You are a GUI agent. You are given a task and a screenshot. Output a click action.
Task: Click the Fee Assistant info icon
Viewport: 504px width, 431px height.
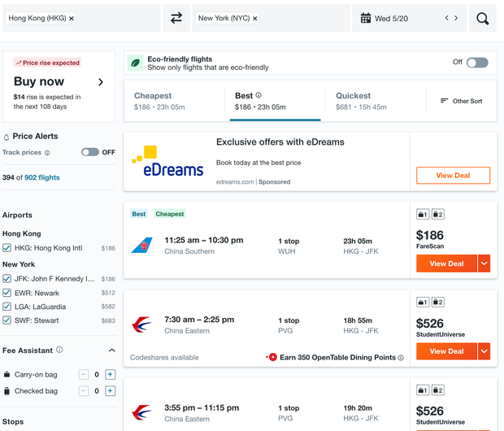(x=60, y=350)
